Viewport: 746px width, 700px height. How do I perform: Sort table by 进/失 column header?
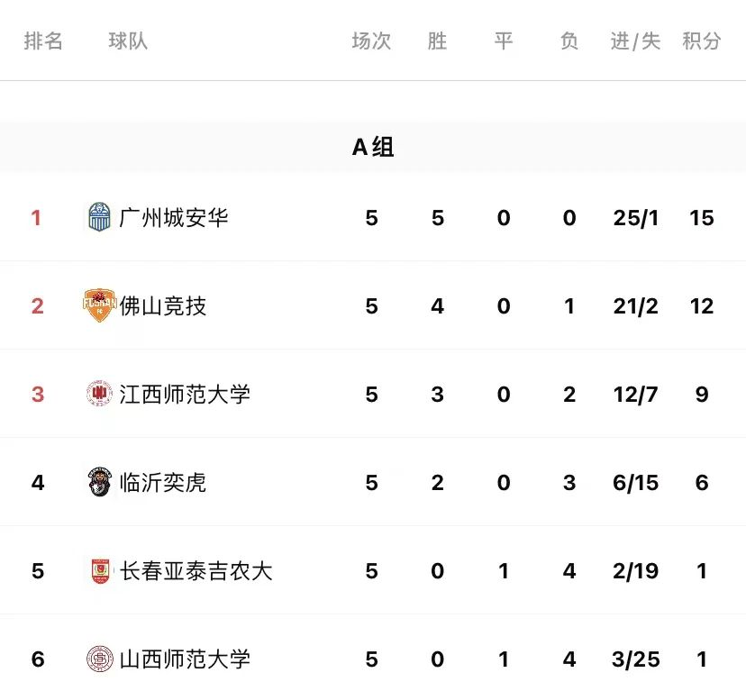(x=635, y=41)
